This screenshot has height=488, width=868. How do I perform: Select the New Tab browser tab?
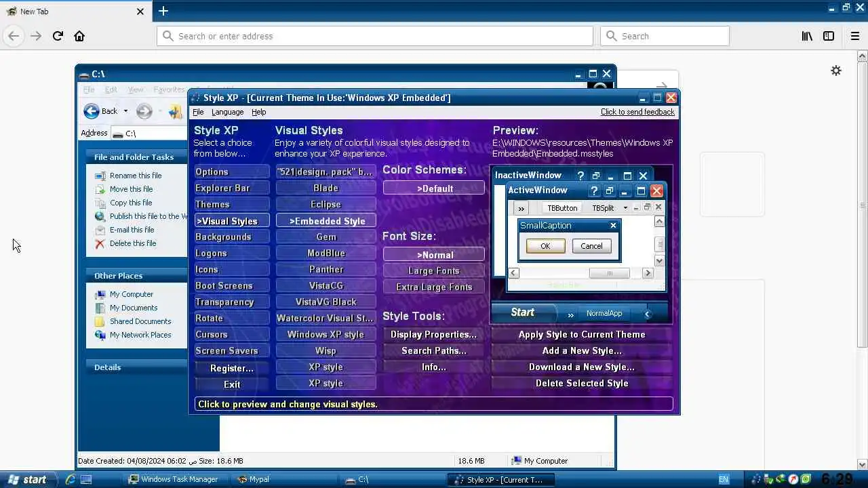(x=75, y=12)
